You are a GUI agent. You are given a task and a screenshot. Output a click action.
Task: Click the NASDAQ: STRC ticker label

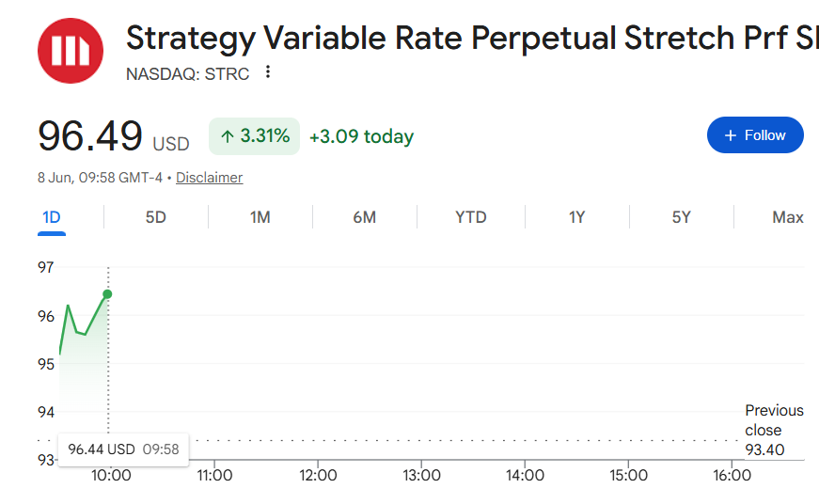(187, 74)
